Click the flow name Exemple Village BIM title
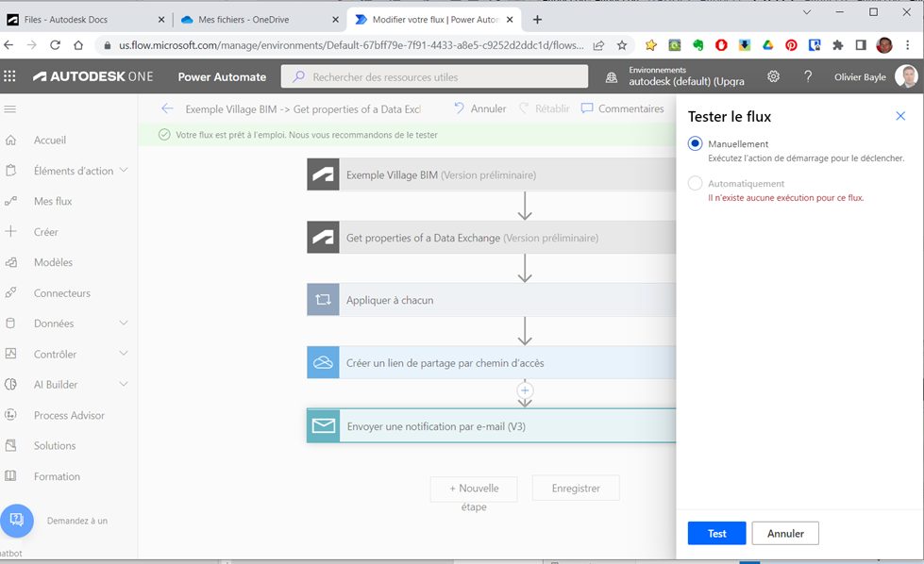This screenshot has height=564, width=924. 303,108
